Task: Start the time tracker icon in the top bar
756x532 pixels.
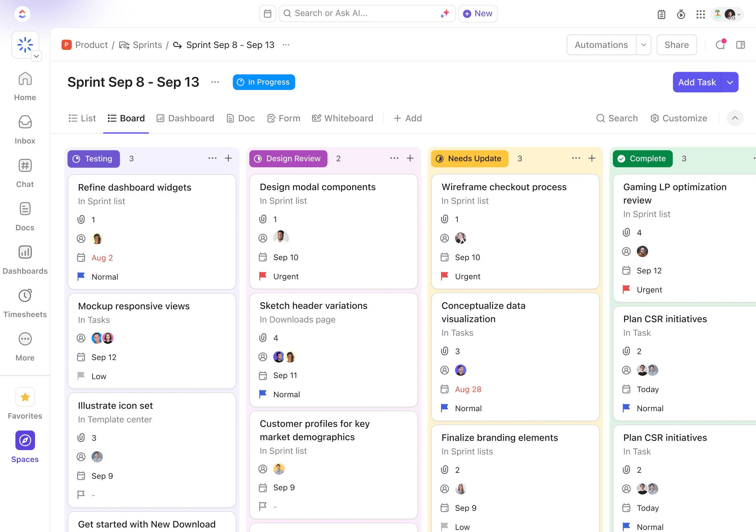Action: [681, 14]
